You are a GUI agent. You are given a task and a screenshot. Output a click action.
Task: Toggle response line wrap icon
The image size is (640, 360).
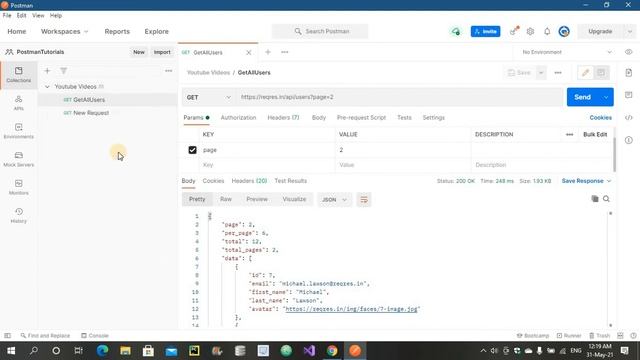[364, 200]
